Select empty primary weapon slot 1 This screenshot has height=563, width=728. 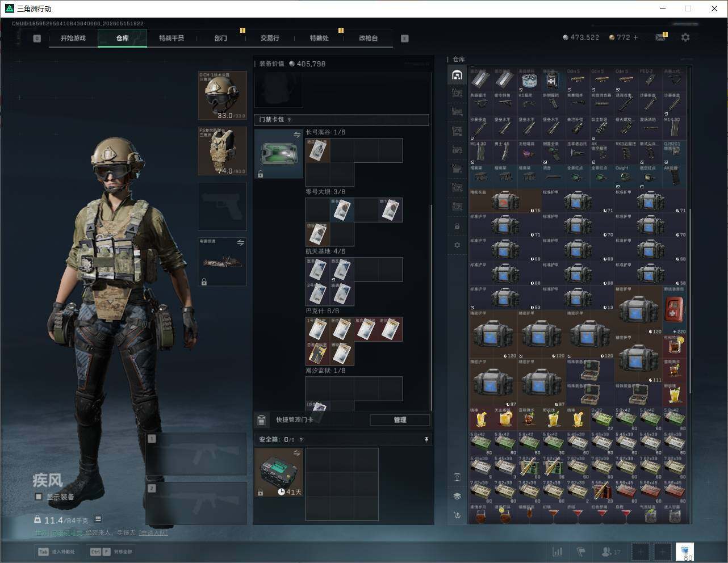coord(196,455)
